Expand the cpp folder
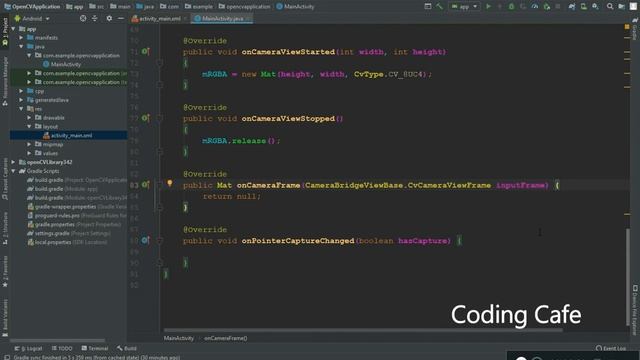This screenshot has width=640, height=360. [x=21, y=91]
